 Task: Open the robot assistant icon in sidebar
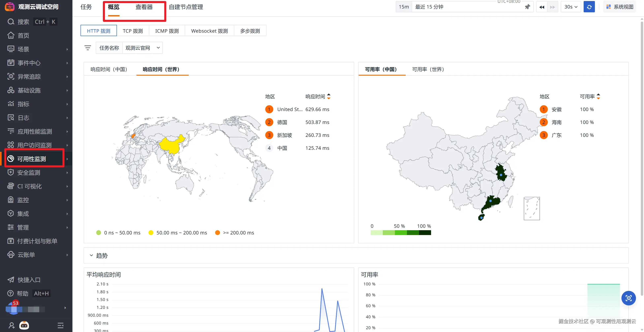(x=24, y=325)
